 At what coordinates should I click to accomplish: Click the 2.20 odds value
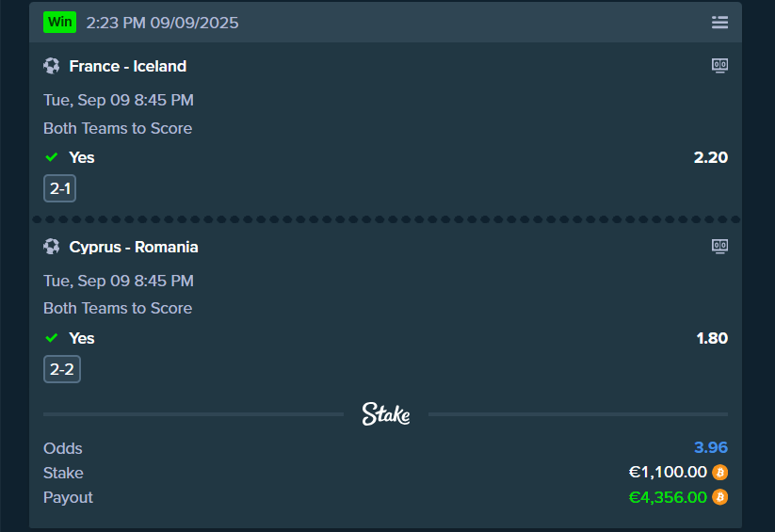click(x=711, y=157)
